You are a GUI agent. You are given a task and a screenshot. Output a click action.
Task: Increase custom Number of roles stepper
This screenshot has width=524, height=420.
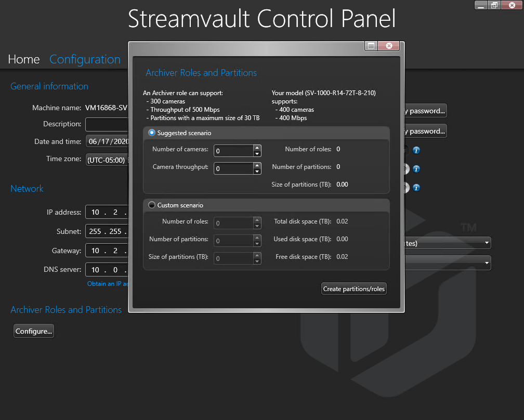coord(257,220)
